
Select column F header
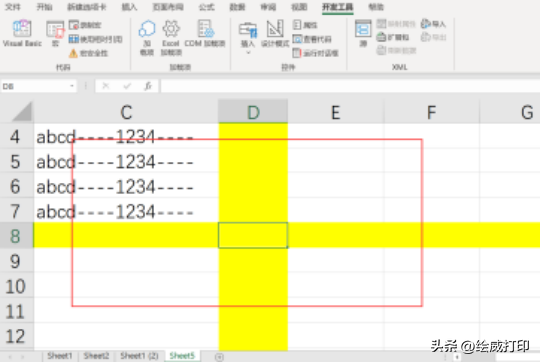(x=432, y=112)
